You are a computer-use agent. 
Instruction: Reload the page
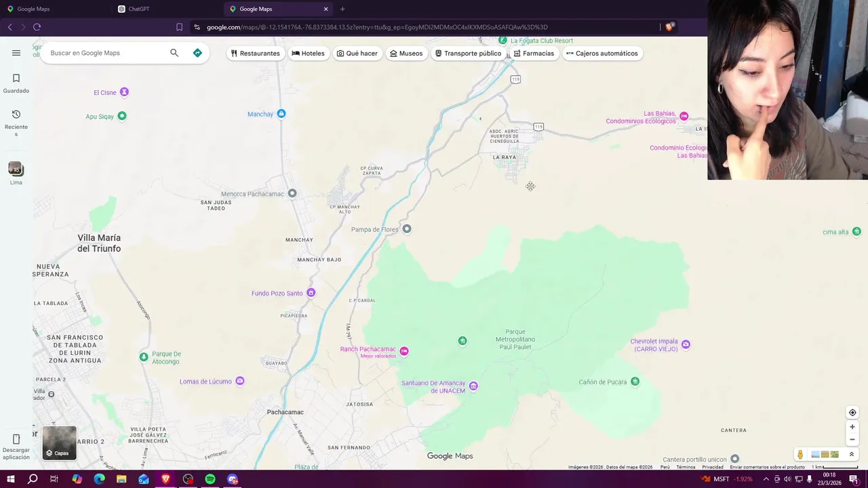[x=37, y=27]
